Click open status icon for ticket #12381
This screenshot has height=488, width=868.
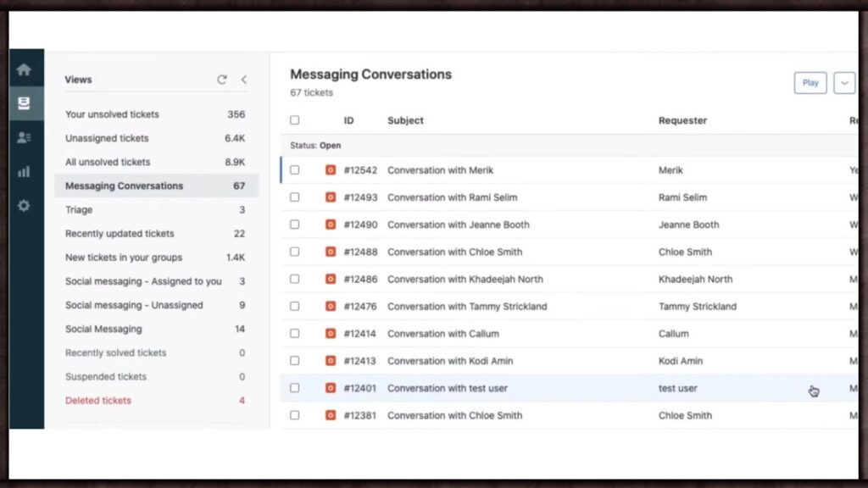[331, 415]
